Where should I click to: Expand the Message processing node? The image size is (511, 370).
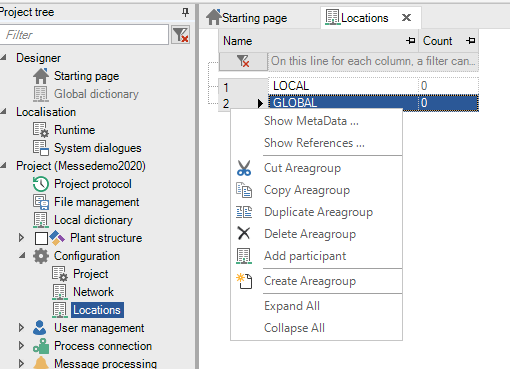tap(21, 363)
